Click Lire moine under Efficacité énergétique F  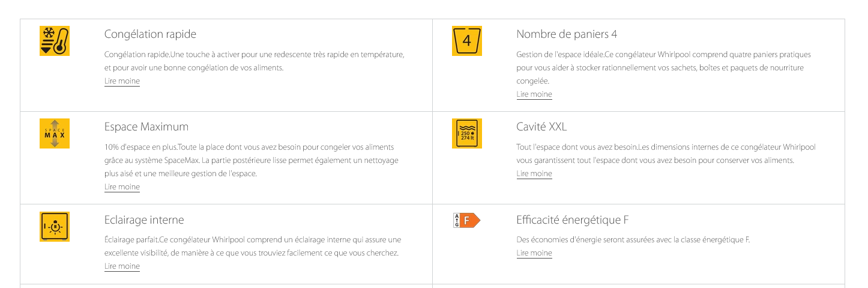[534, 253]
